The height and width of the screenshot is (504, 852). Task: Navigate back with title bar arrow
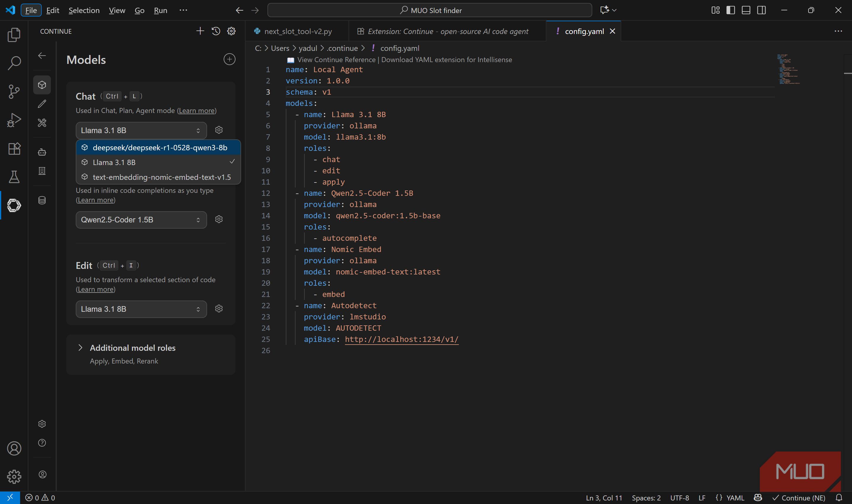(x=239, y=10)
